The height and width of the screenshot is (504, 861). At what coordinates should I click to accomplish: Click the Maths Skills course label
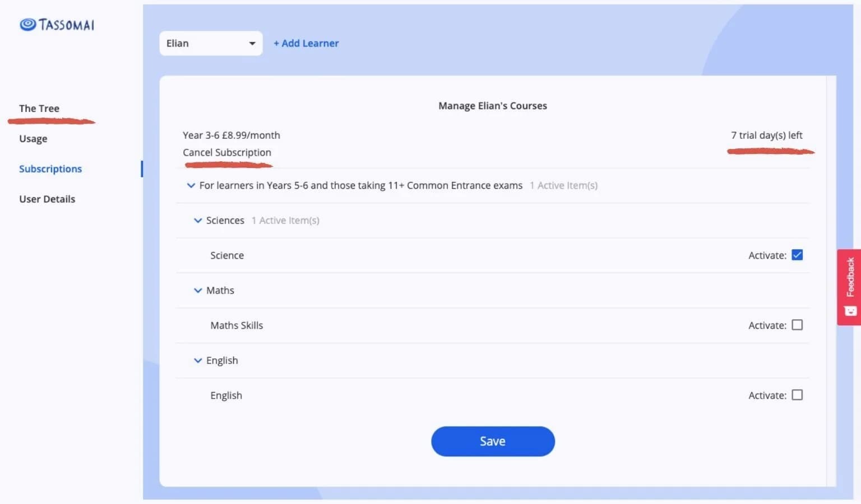coord(237,325)
